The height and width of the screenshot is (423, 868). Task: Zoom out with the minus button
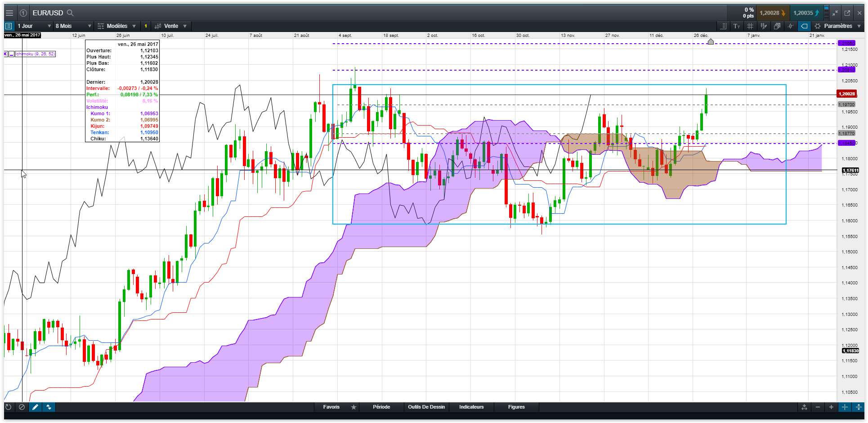click(x=818, y=407)
